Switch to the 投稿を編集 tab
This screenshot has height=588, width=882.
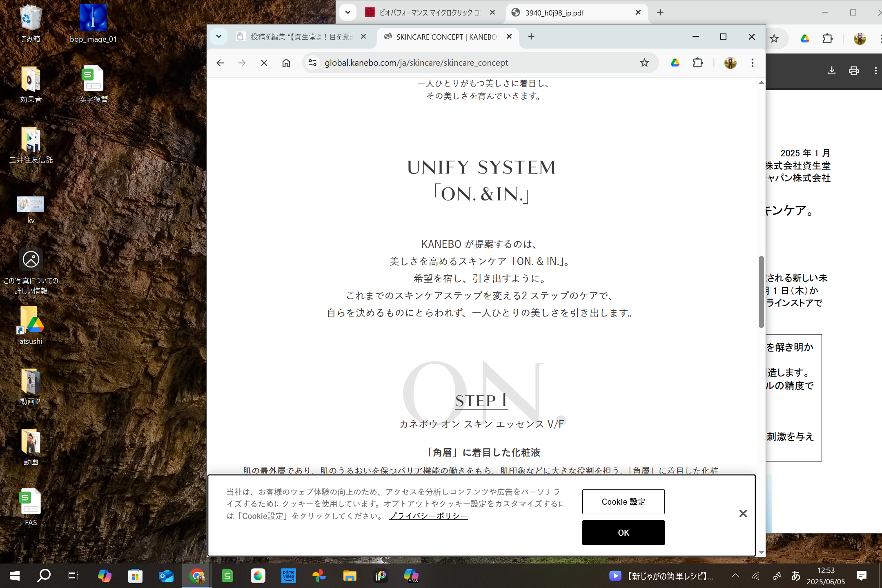tap(301, 37)
